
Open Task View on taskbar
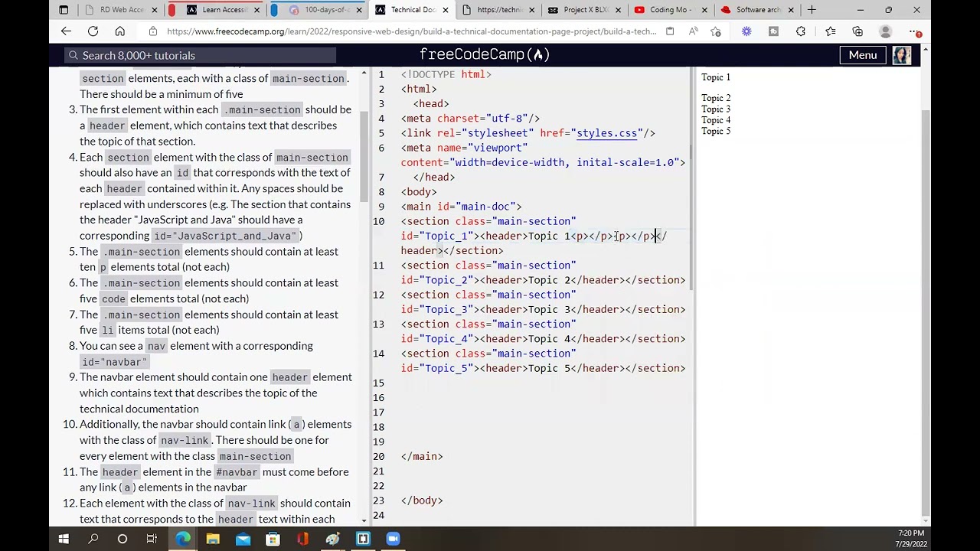point(152,539)
